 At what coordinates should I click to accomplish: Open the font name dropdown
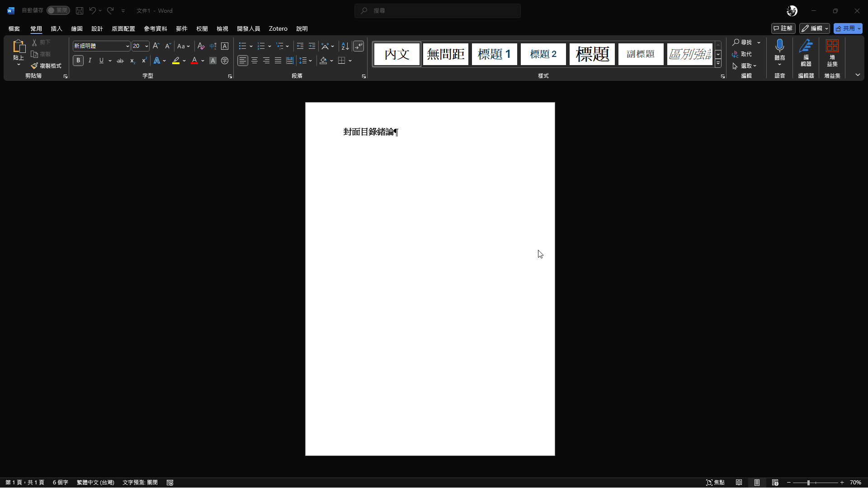(127, 46)
